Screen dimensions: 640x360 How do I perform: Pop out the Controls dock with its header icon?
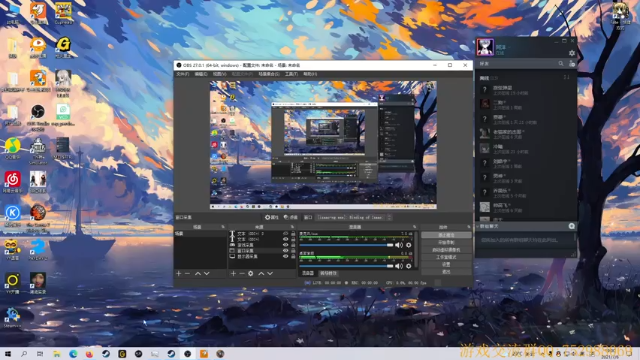tap(469, 227)
